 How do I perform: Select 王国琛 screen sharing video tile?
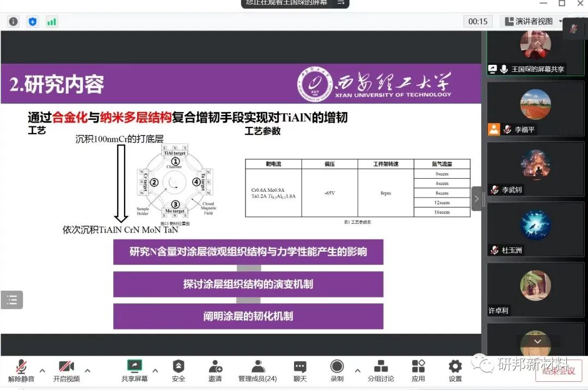(x=535, y=53)
